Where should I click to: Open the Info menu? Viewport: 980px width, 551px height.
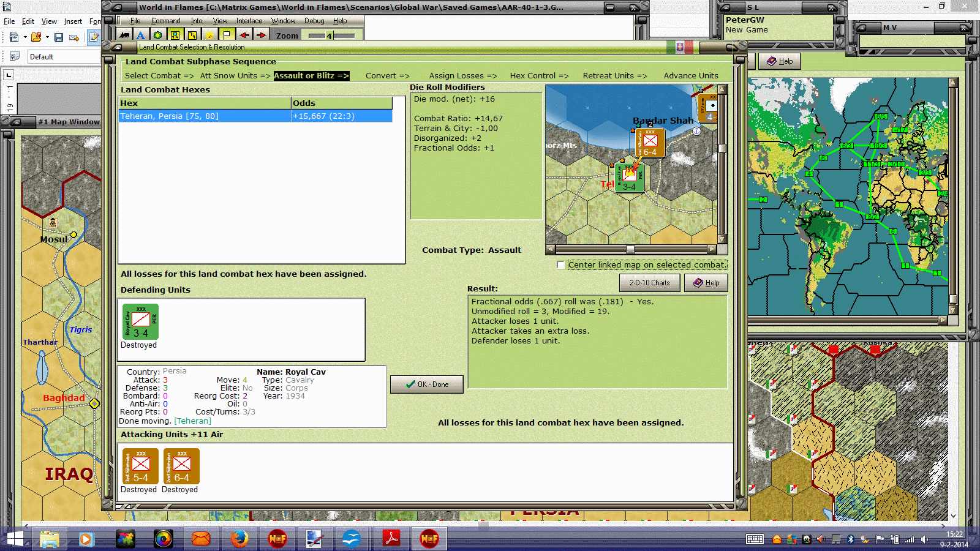click(x=197, y=21)
